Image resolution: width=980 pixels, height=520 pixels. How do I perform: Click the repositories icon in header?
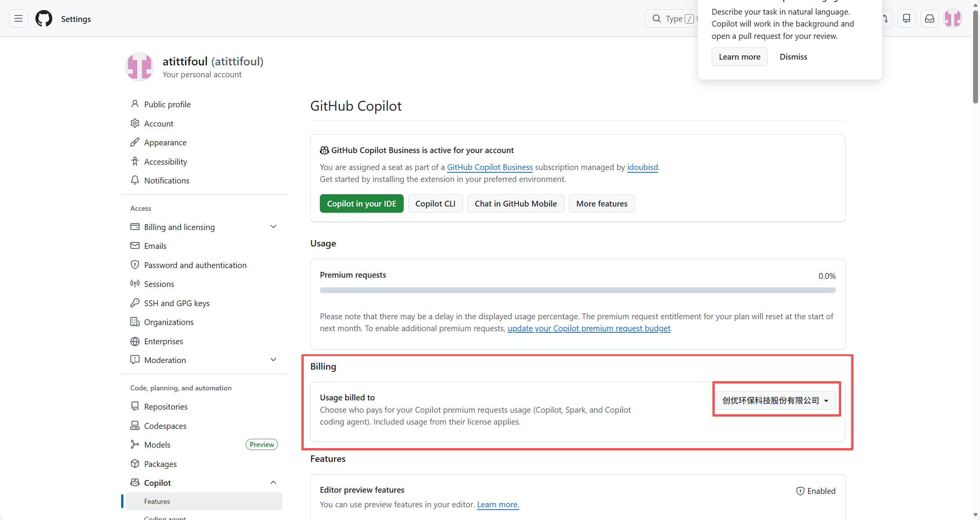(x=906, y=18)
